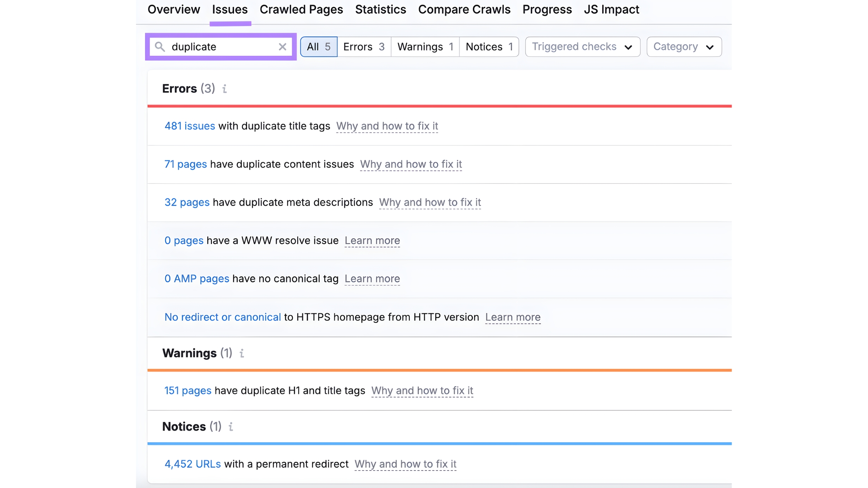This screenshot has width=868, height=488.
Task: Click the Errors (3) section heading
Action: (188, 89)
